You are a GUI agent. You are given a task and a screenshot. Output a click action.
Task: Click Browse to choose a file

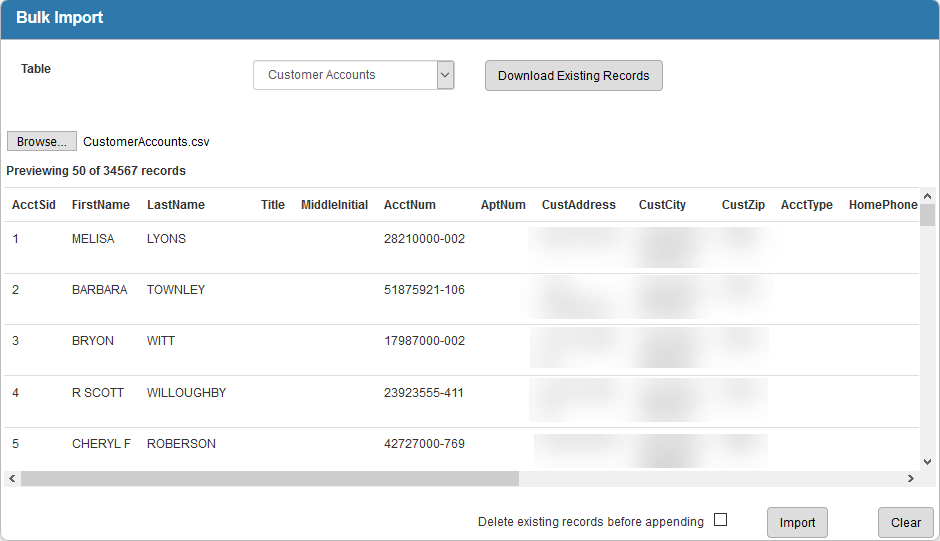point(41,142)
